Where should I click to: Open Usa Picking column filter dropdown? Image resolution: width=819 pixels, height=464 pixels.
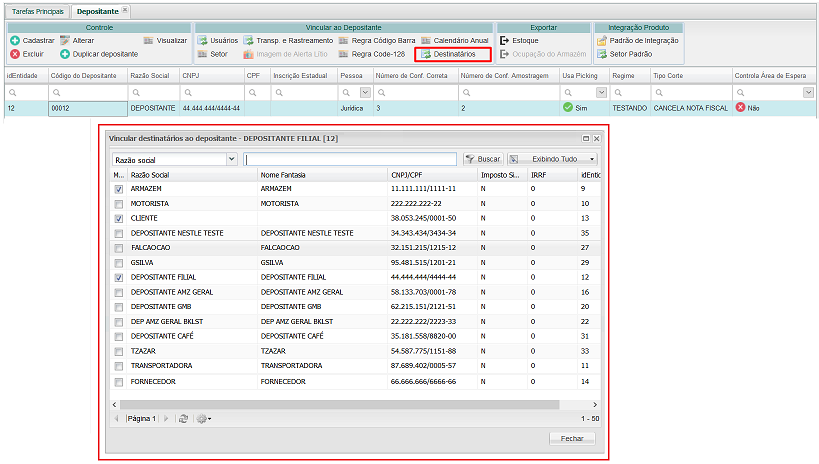601,92
